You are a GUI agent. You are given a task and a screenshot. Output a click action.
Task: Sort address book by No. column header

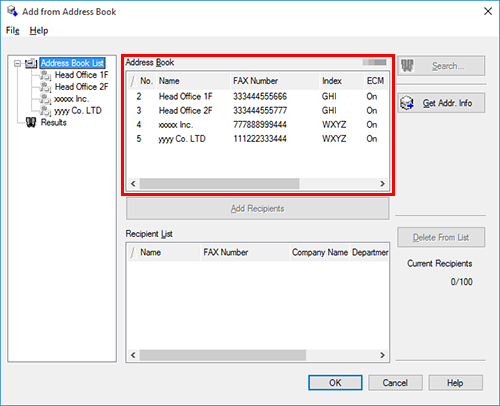(x=142, y=81)
